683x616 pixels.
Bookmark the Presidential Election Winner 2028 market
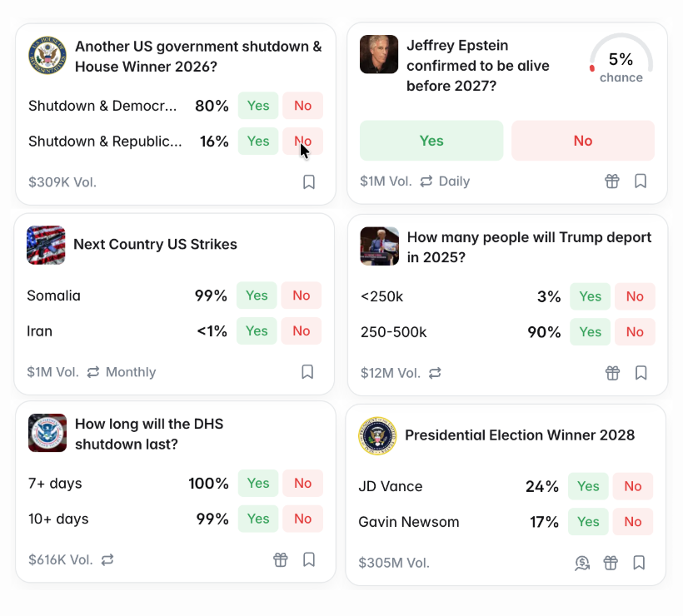pos(639,563)
